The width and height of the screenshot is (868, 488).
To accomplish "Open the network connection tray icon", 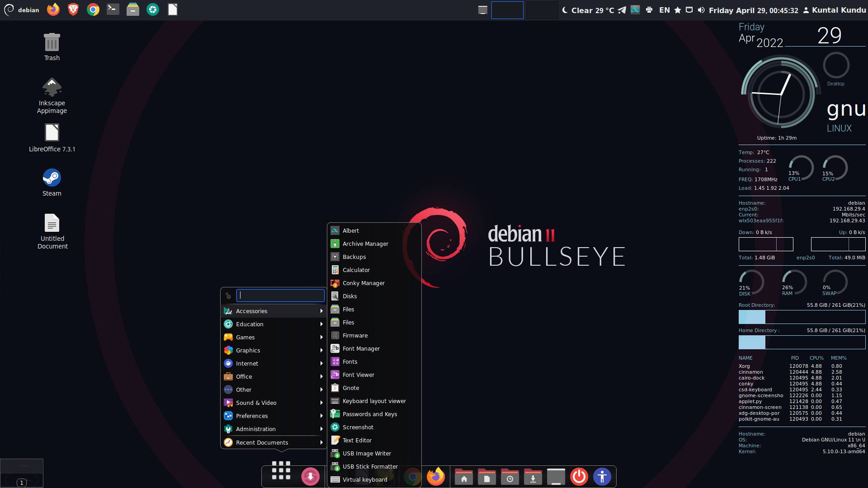I will [689, 10].
